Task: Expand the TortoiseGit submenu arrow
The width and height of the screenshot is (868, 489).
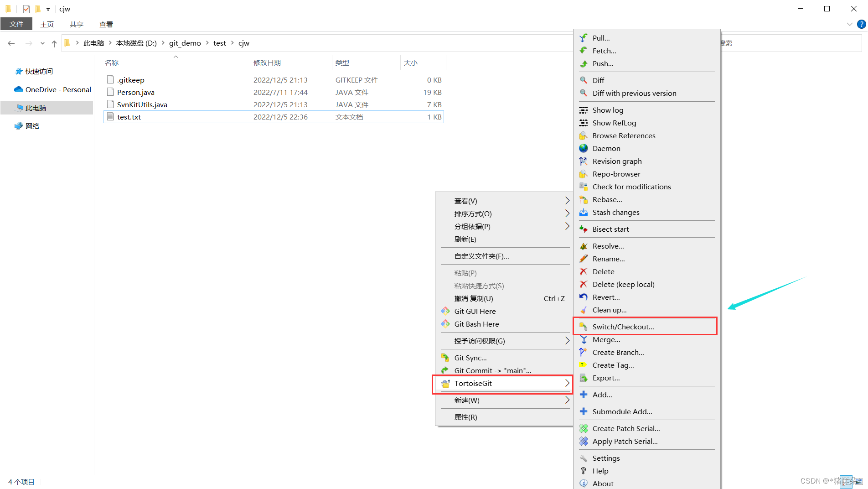Action: (567, 383)
